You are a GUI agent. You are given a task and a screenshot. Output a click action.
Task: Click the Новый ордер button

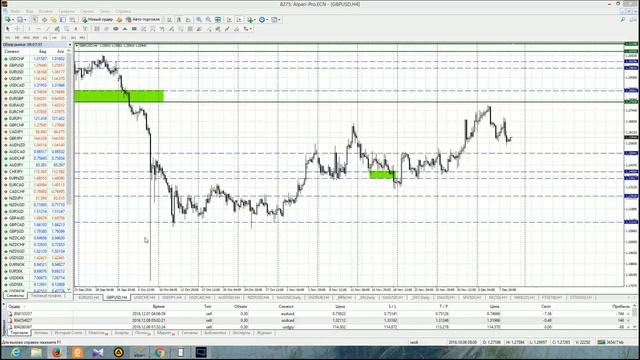pyautogui.click(x=98, y=20)
